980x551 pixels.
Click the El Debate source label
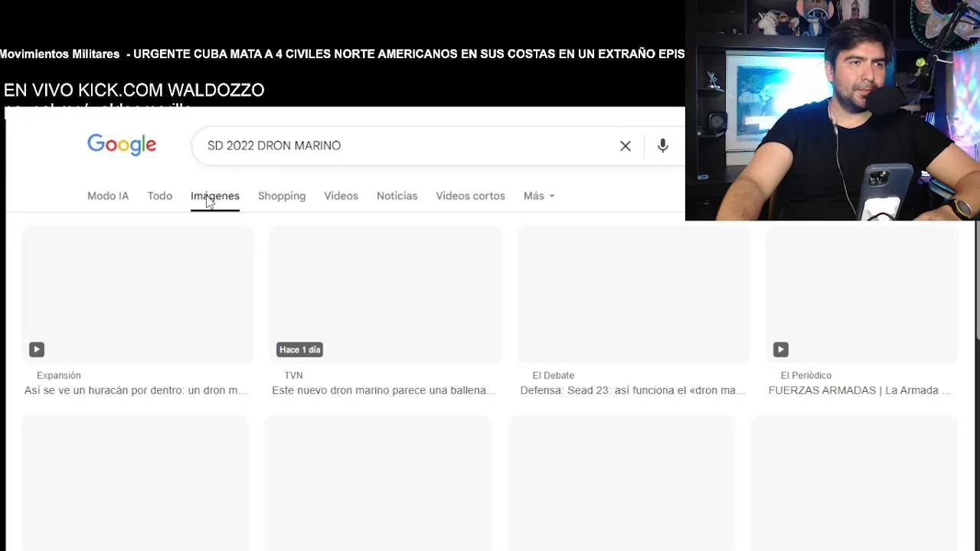[553, 375]
